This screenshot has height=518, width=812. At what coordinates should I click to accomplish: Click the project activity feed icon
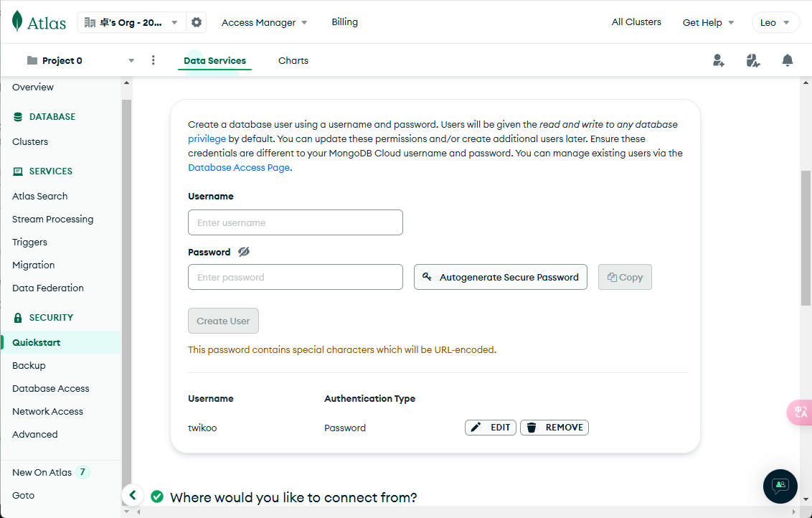pyautogui.click(x=752, y=60)
